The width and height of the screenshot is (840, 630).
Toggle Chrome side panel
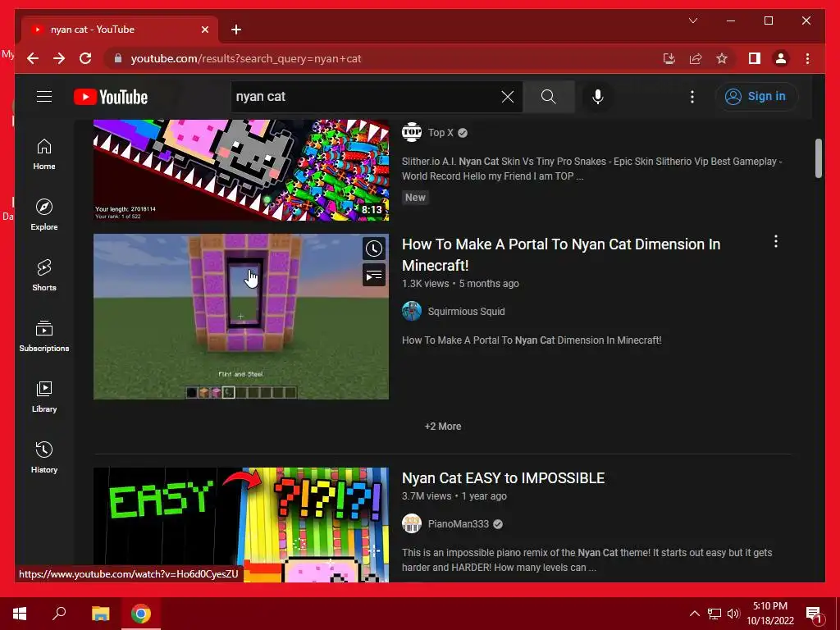(x=755, y=58)
